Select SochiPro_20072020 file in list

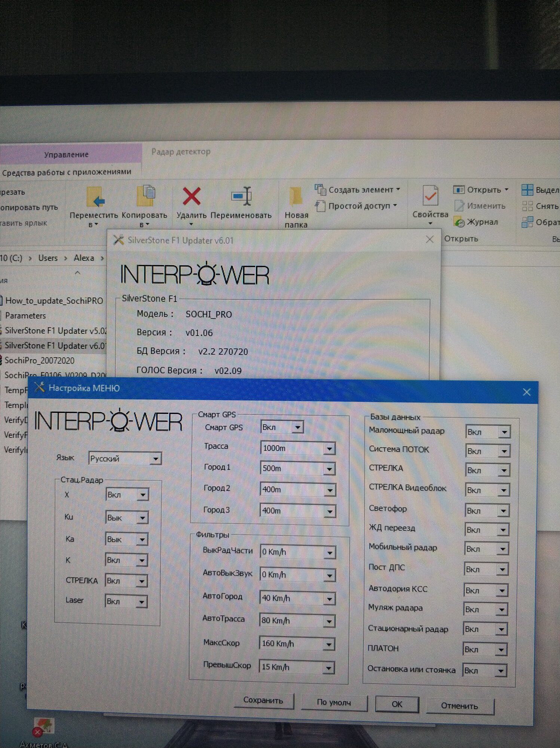click(x=40, y=361)
